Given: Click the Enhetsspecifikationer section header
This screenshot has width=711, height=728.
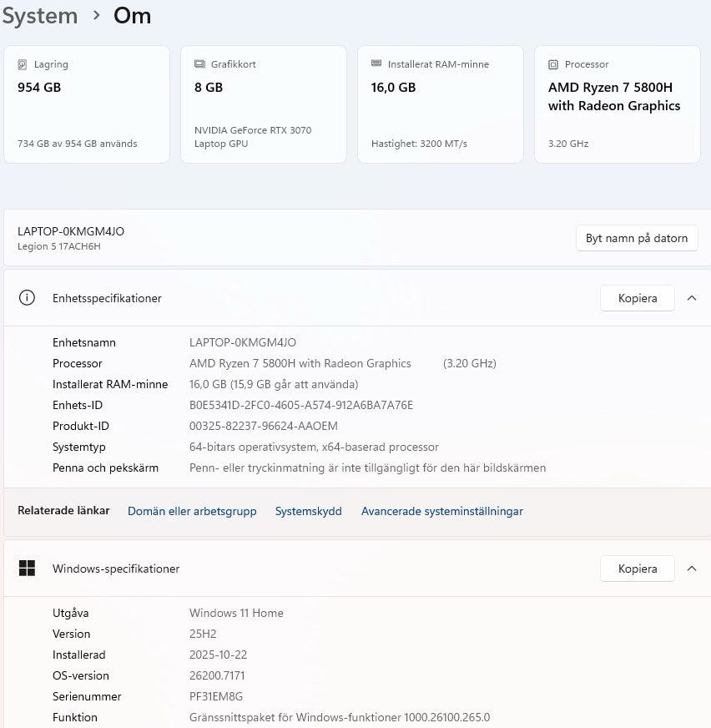Looking at the screenshot, I should 107,298.
